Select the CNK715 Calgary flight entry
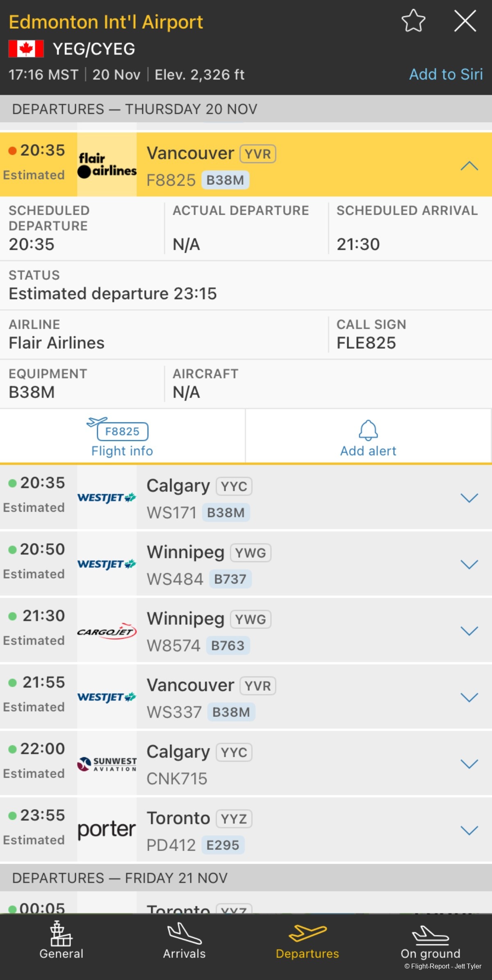492x980 pixels. point(287,764)
